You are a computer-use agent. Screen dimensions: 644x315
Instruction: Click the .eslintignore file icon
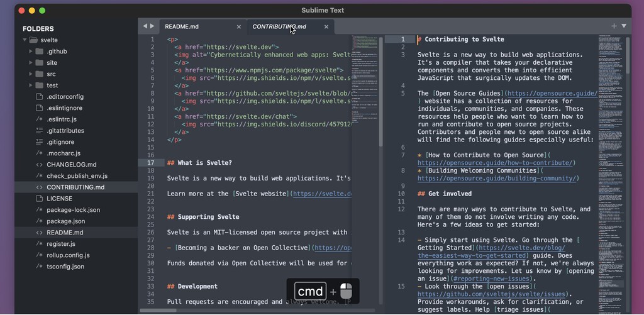click(40, 108)
